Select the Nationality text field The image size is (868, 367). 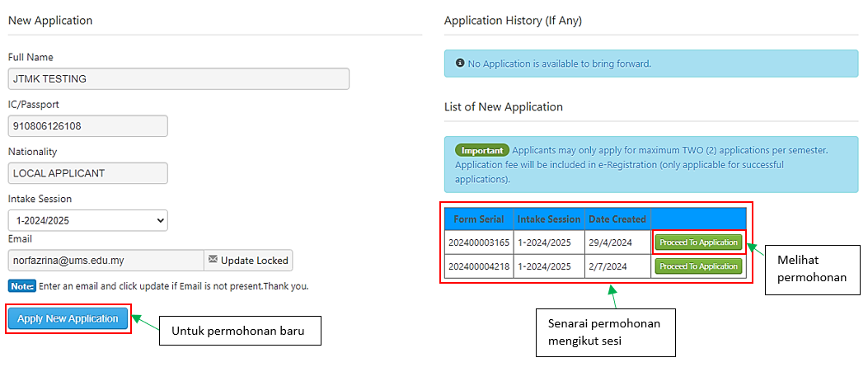87,173
